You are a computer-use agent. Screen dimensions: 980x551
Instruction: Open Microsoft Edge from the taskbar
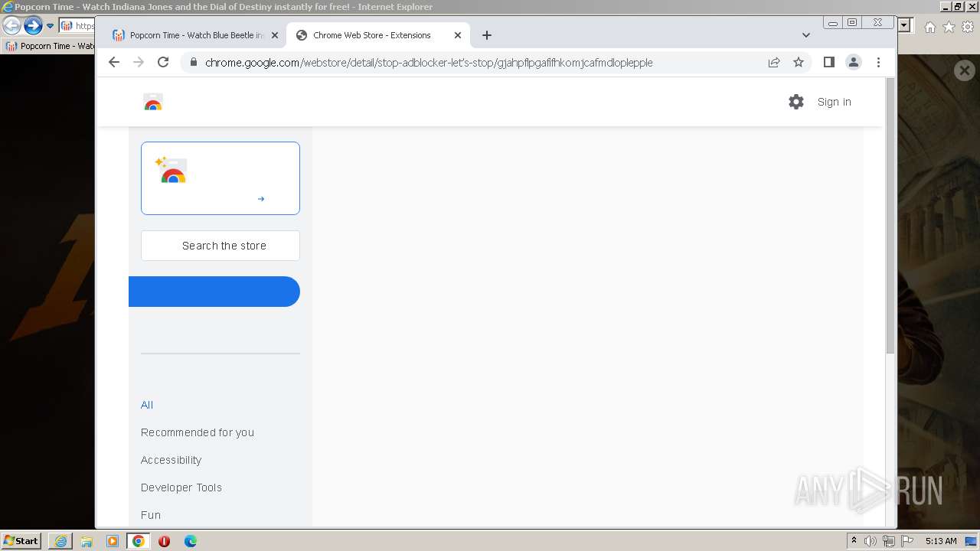[191, 541]
